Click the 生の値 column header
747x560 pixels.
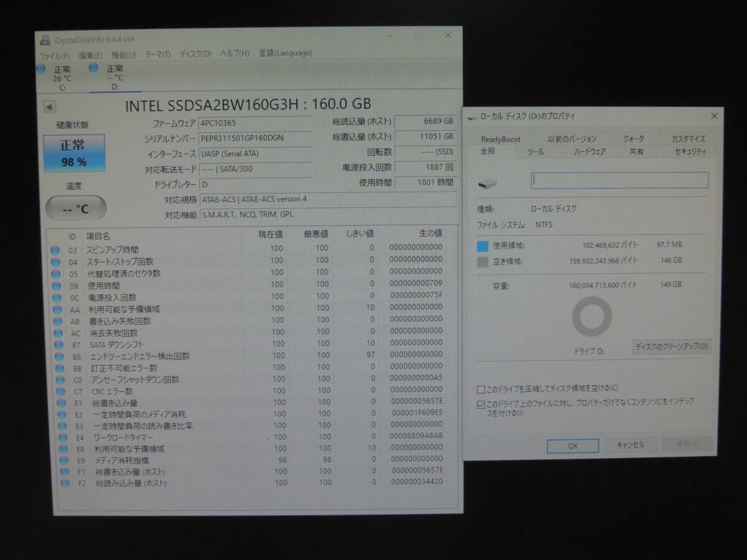coord(431,233)
